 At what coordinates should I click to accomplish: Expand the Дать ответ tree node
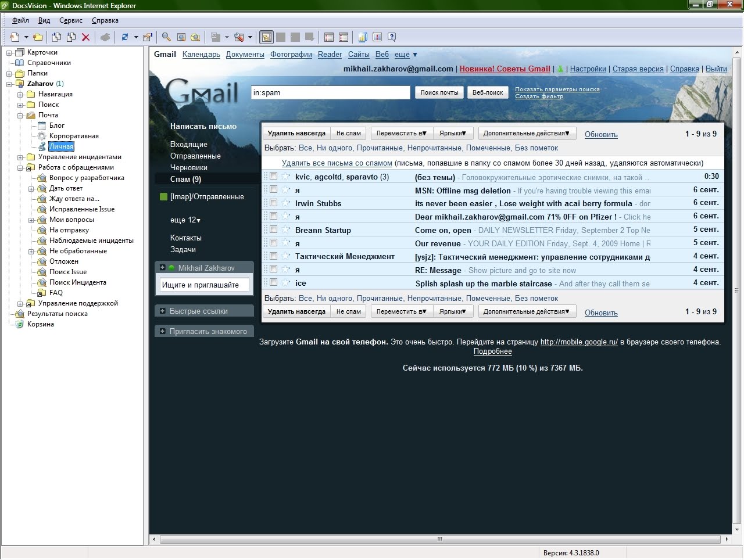[x=31, y=189]
